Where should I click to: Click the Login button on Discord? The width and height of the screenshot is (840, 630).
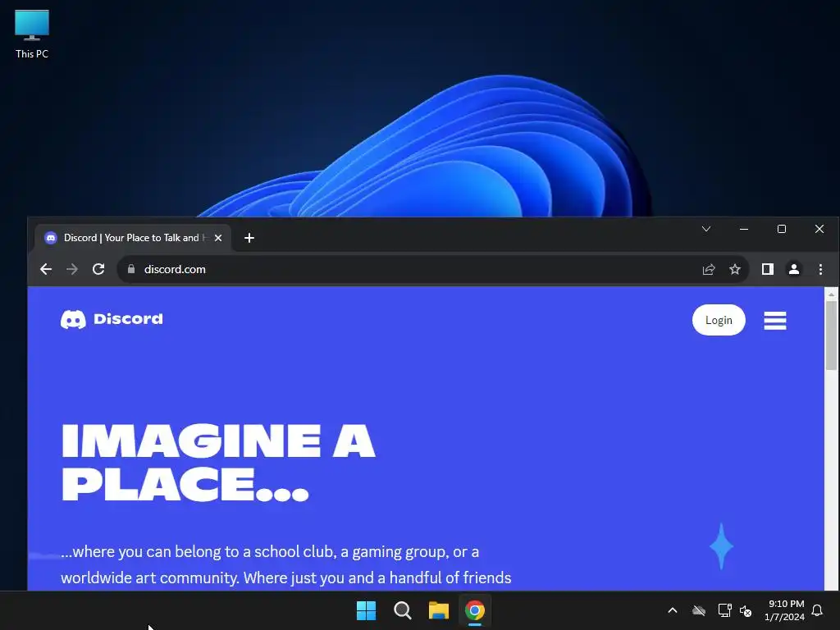pyautogui.click(x=719, y=321)
